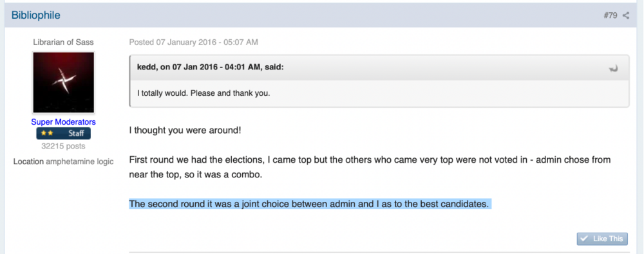Click the Posted 07 January 2016 timestamp
The height and width of the screenshot is (254, 644).
[x=193, y=42]
